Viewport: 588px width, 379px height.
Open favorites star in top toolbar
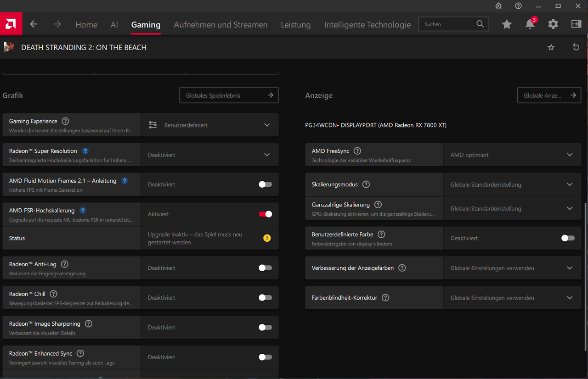507,24
